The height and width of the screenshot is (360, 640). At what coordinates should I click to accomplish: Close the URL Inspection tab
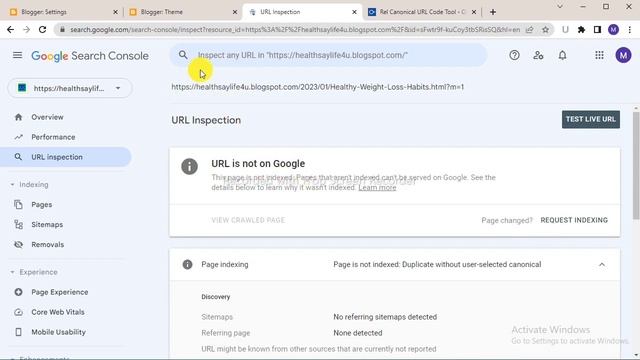click(354, 12)
